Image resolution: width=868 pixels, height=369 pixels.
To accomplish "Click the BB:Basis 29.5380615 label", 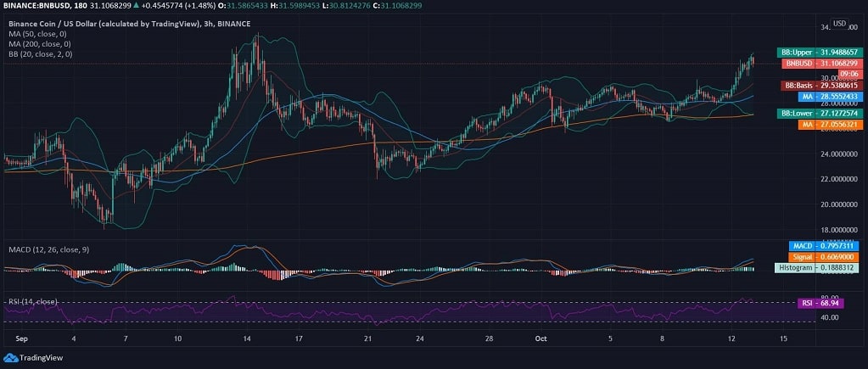I will tap(821, 86).
